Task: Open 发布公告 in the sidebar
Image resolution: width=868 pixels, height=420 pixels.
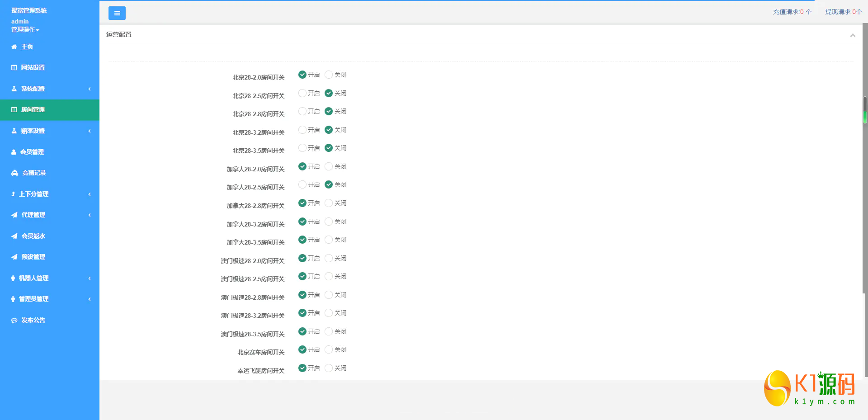Action: click(50, 320)
